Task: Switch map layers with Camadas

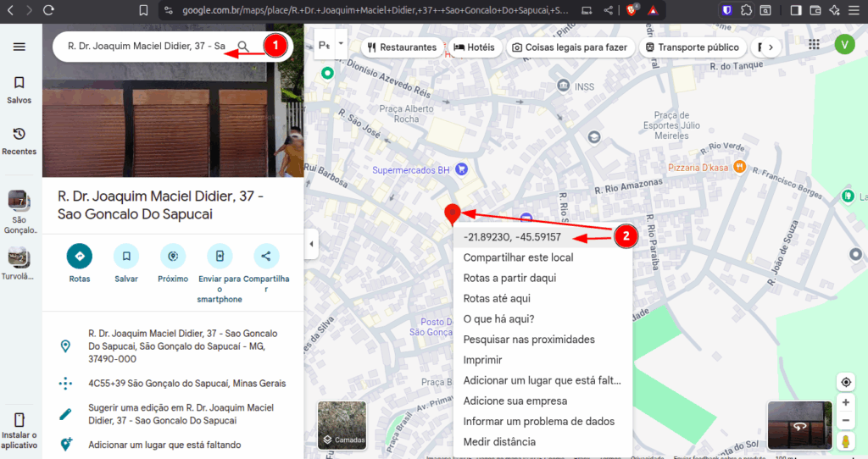Action: [342, 425]
